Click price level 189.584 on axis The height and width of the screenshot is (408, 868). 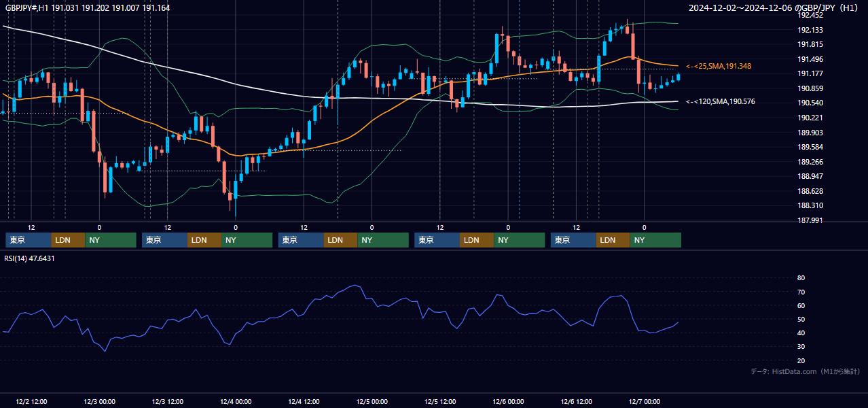point(810,147)
